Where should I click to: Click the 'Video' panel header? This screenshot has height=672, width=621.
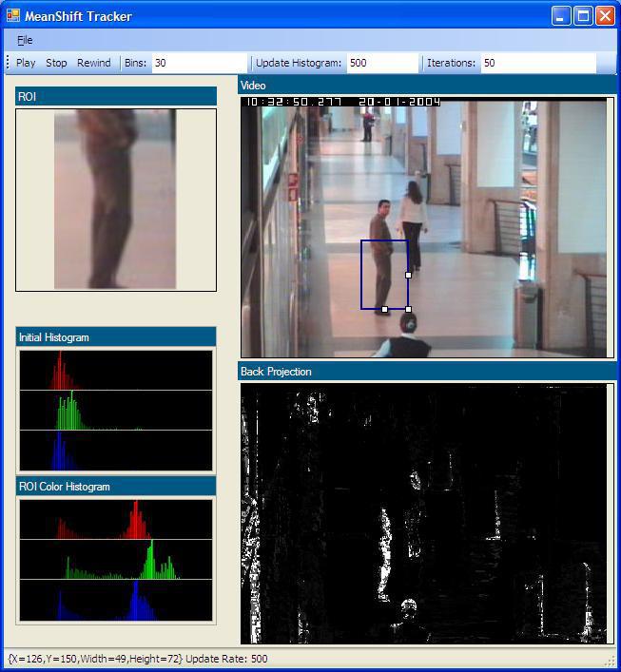427,86
